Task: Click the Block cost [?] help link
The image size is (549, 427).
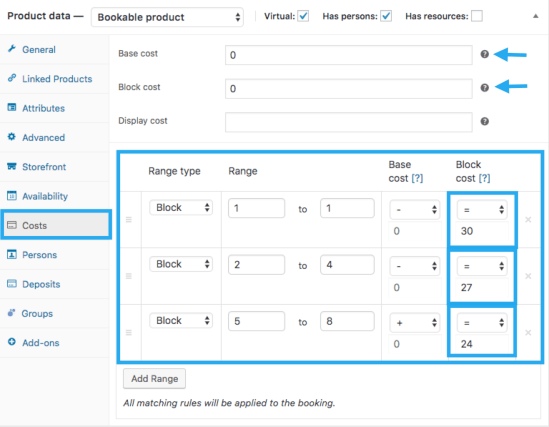Action: pyautogui.click(x=485, y=178)
